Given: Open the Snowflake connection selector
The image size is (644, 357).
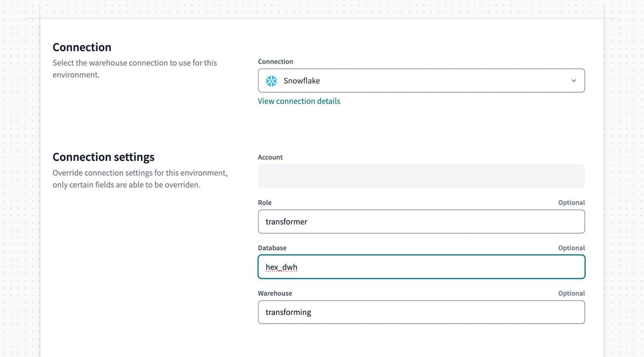Looking at the screenshot, I should click(421, 81).
